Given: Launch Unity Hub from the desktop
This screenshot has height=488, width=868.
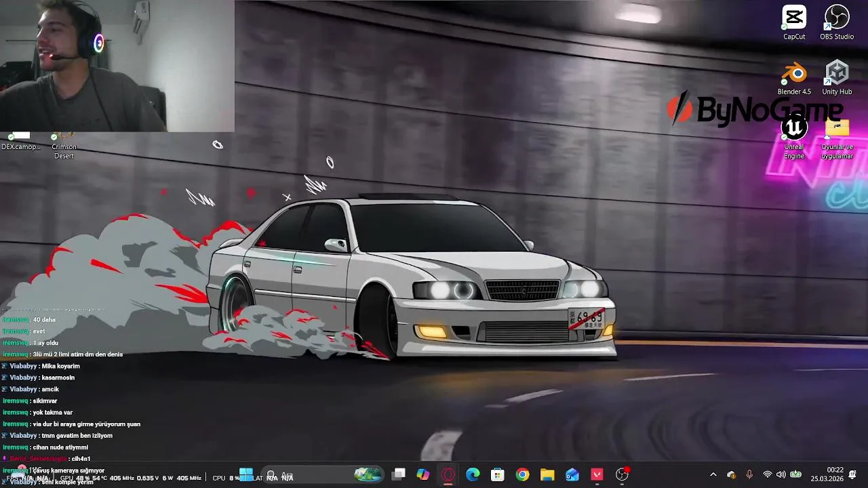Looking at the screenshot, I should click(837, 78).
